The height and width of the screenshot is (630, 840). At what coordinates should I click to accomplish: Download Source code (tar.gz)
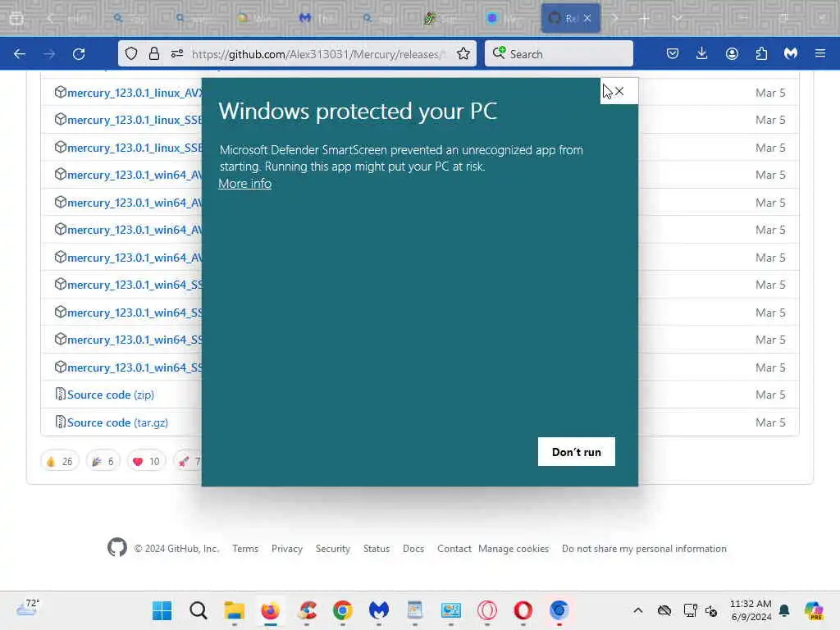pyautogui.click(x=118, y=422)
